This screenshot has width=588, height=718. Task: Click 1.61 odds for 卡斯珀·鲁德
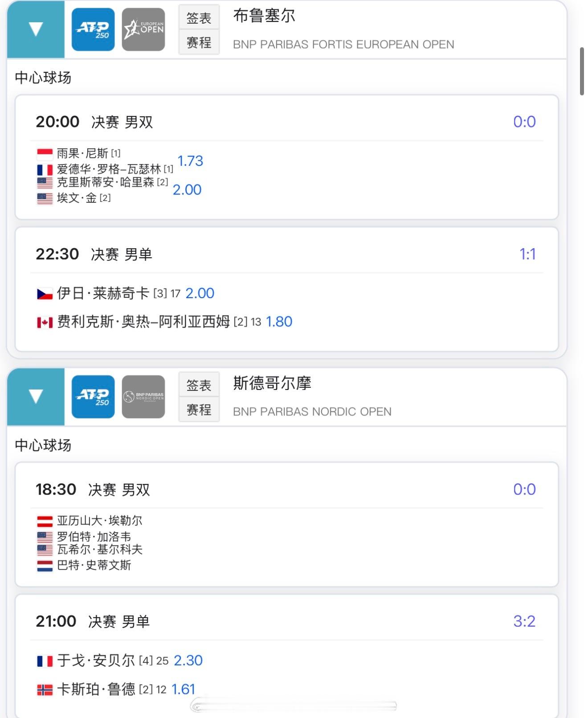pyautogui.click(x=184, y=689)
